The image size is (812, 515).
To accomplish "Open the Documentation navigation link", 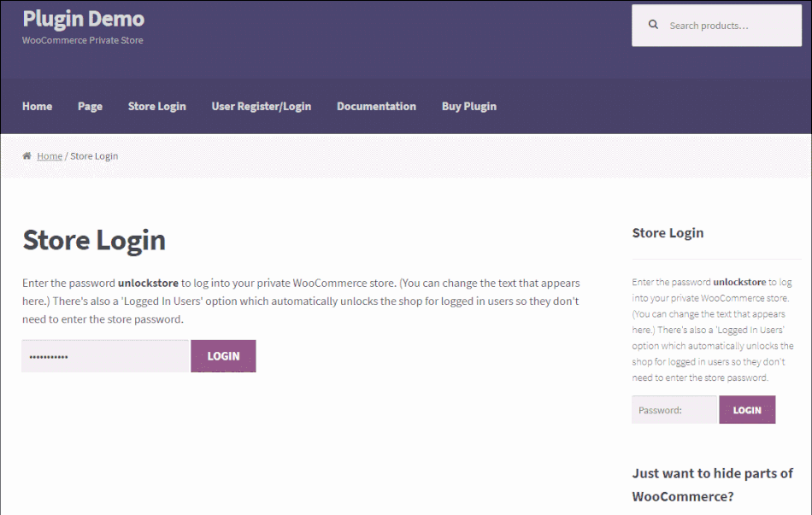I will tap(376, 106).
